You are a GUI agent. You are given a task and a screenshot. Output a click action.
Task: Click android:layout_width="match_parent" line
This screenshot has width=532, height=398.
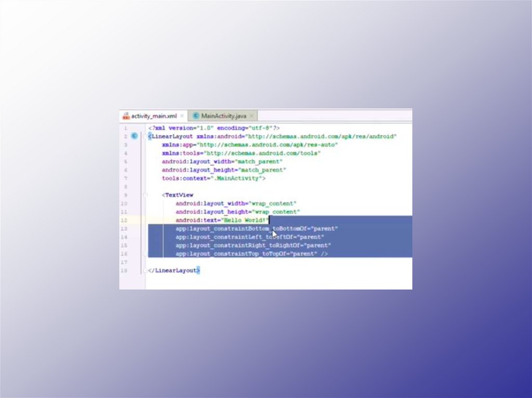(x=222, y=162)
